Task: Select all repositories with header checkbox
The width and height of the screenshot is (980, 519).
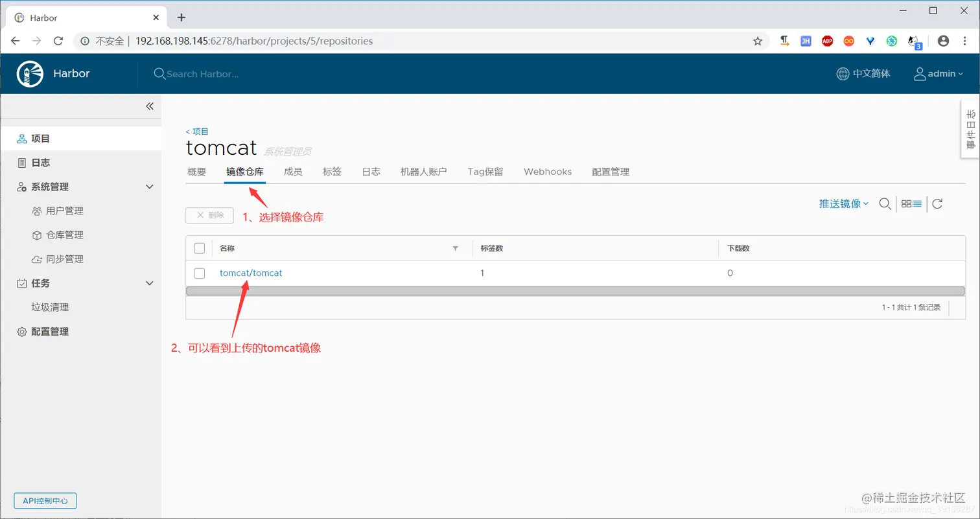Action: pos(199,248)
